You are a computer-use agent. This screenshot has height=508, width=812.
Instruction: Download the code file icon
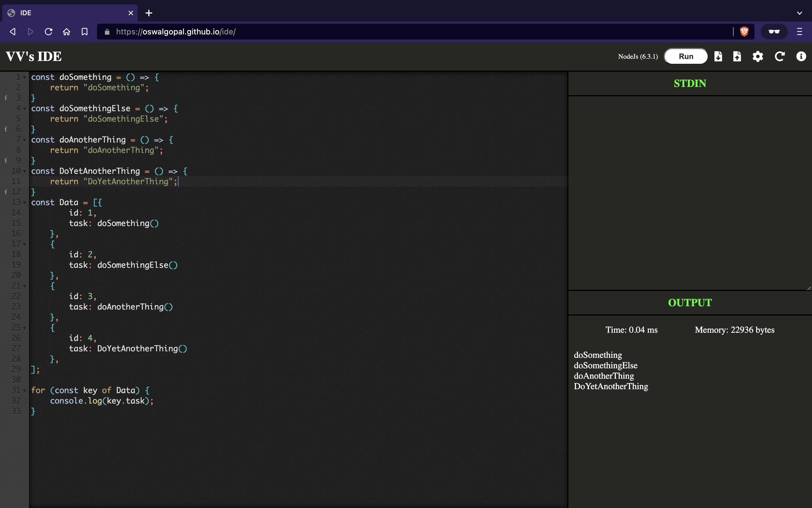pos(718,56)
